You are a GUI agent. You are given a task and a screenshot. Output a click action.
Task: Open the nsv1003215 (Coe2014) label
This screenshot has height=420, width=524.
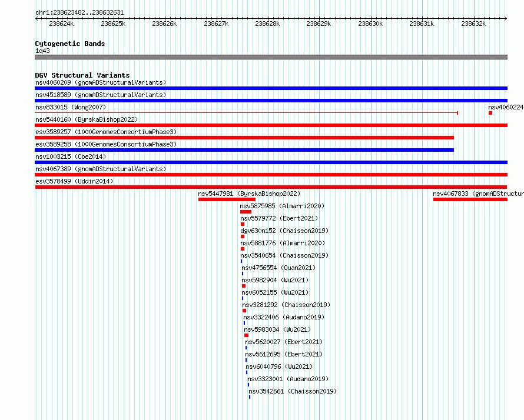(71, 156)
